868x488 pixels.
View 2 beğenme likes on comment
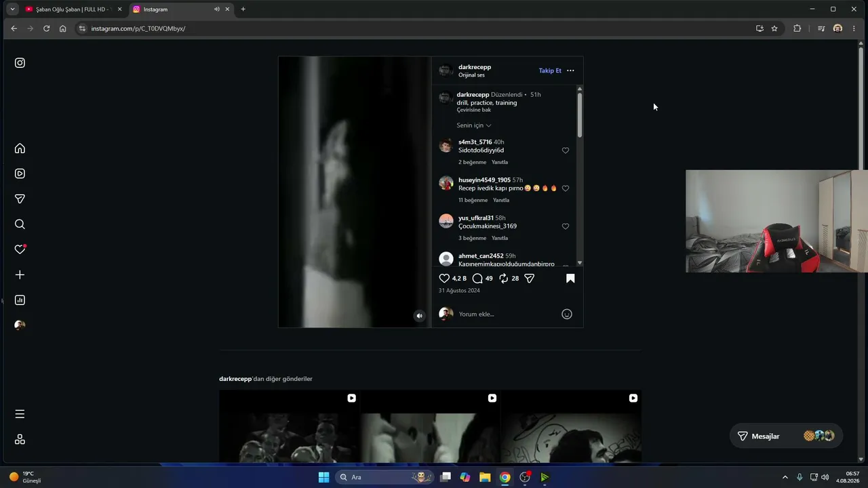473,162
